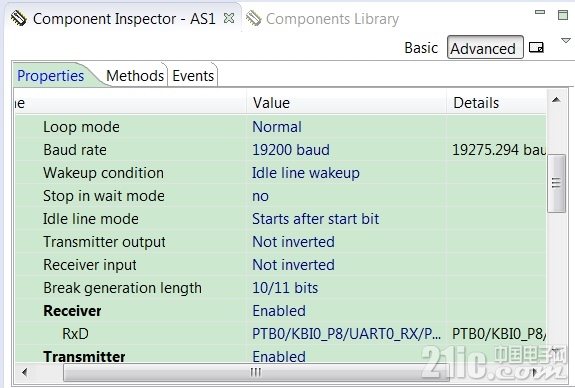Open Loop mode Normal value dropdown
575x388 pixels.
click(x=346, y=127)
